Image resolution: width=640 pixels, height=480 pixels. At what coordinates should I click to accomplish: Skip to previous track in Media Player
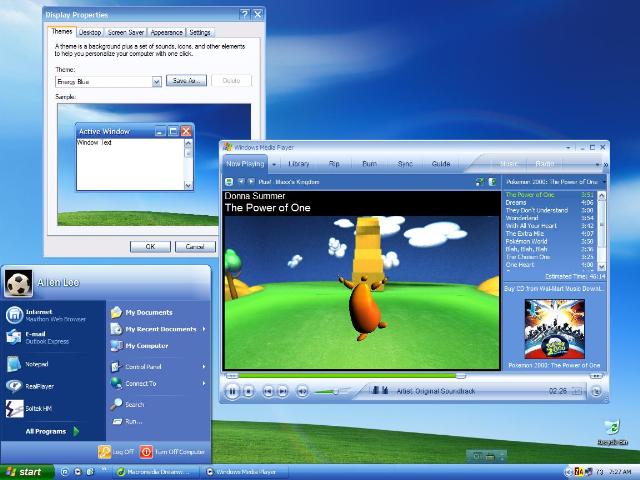click(267, 392)
